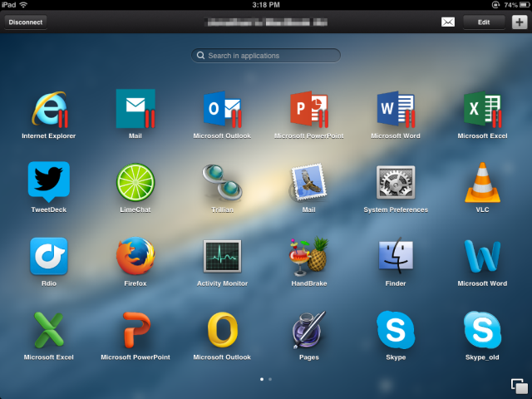The height and width of the screenshot is (399, 532).
Task: Open the envelope mail icon in toolbar
Action: click(448, 22)
